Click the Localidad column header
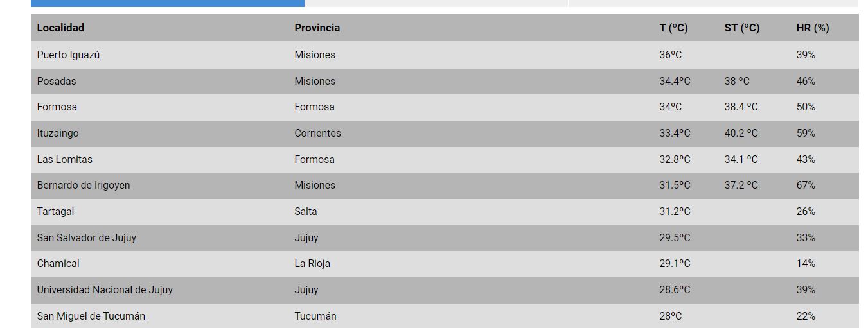 point(60,28)
